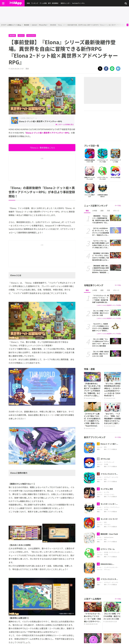Open 配信カレンダー in the top navigation
Viewport: 129px width, 644px height.
[66, 3]
